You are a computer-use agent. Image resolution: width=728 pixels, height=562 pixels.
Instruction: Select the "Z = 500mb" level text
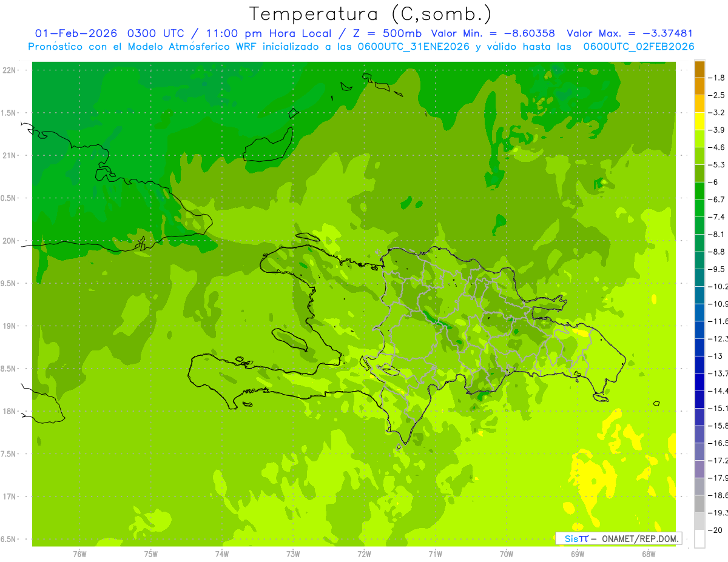point(387,33)
